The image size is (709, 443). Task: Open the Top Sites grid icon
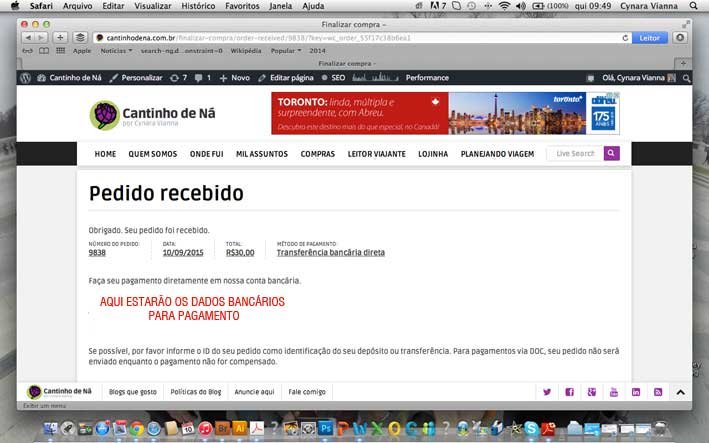[61, 51]
